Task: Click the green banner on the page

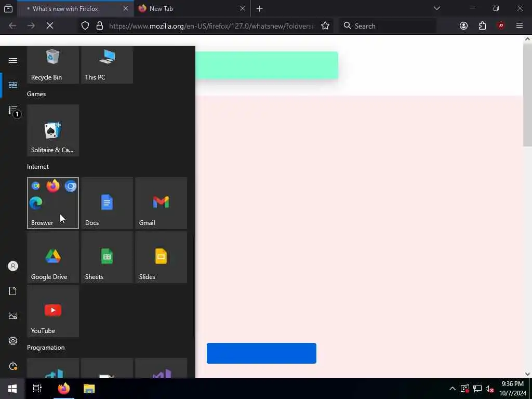Action: pos(267,65)
